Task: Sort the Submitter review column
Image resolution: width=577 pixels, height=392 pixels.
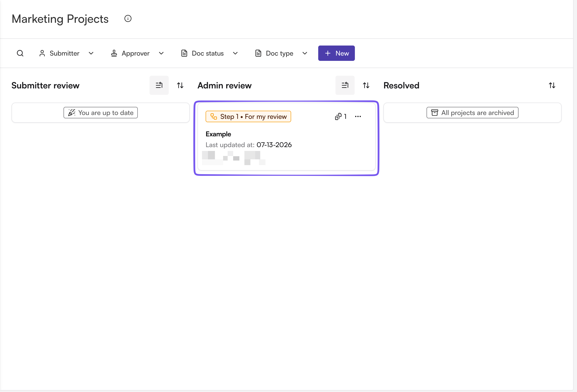Action: tap(180, 85)
